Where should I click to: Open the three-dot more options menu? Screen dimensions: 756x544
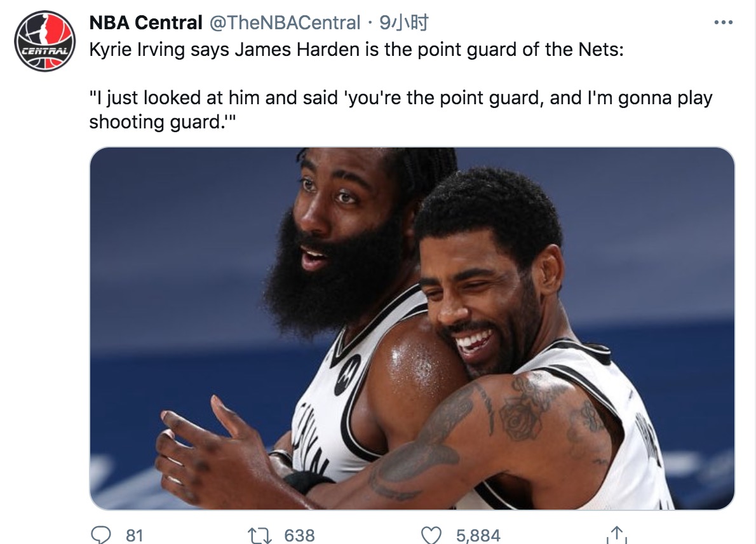(723, 22)
